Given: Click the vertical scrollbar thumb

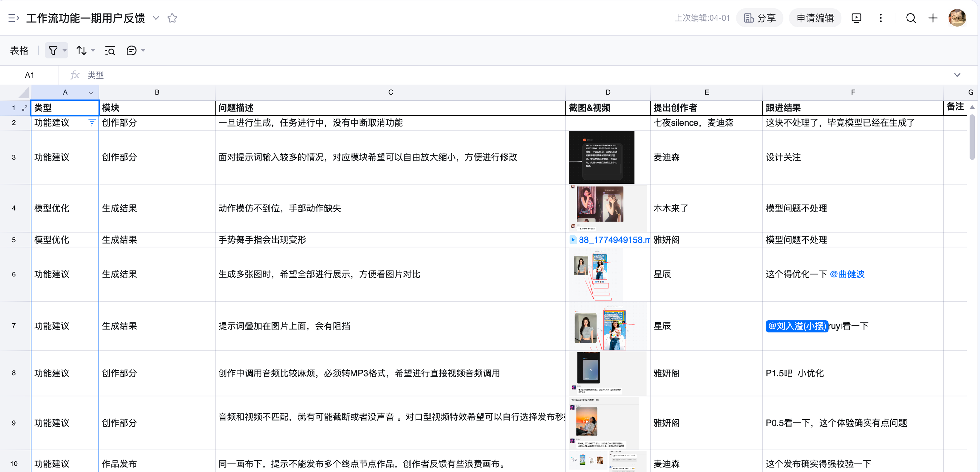Looking at the screenshot, I should pos(972,137).
